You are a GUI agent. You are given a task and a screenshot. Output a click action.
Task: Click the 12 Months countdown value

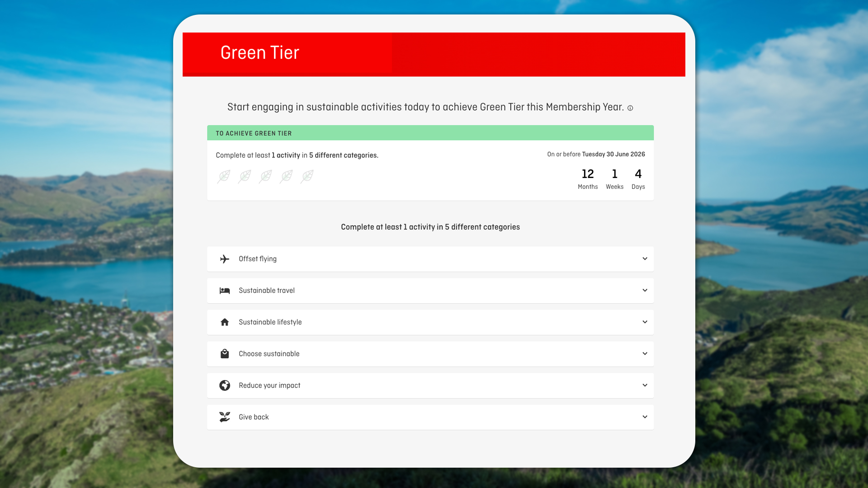click(x=588, y=179)
